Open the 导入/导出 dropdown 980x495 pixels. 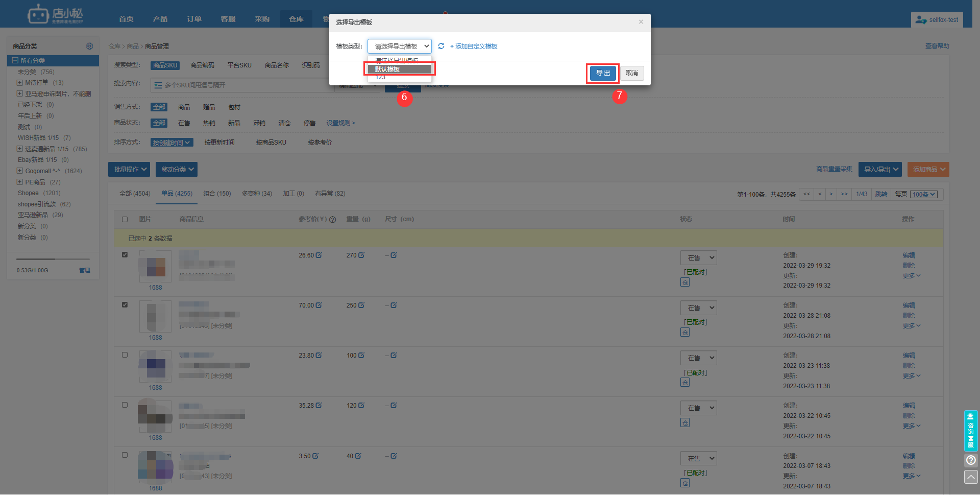point(880,169)
